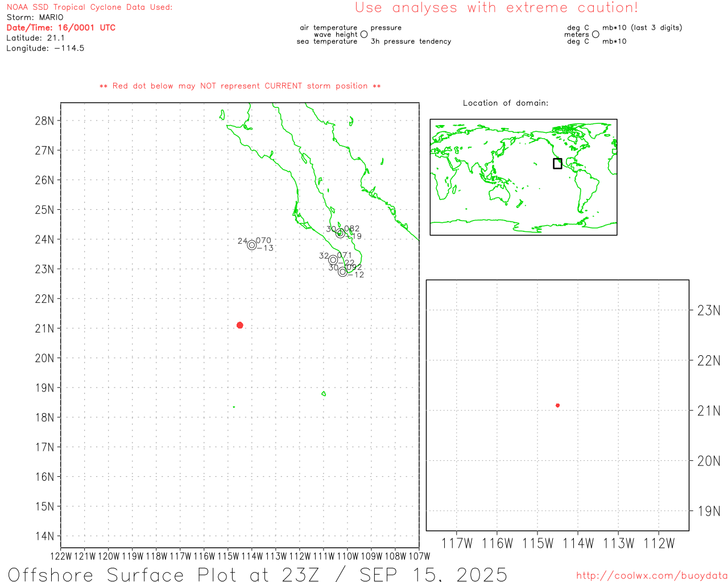The image size is (728, 582).
Task: Click the world overview map thumbnail
Action: [523, 177]
